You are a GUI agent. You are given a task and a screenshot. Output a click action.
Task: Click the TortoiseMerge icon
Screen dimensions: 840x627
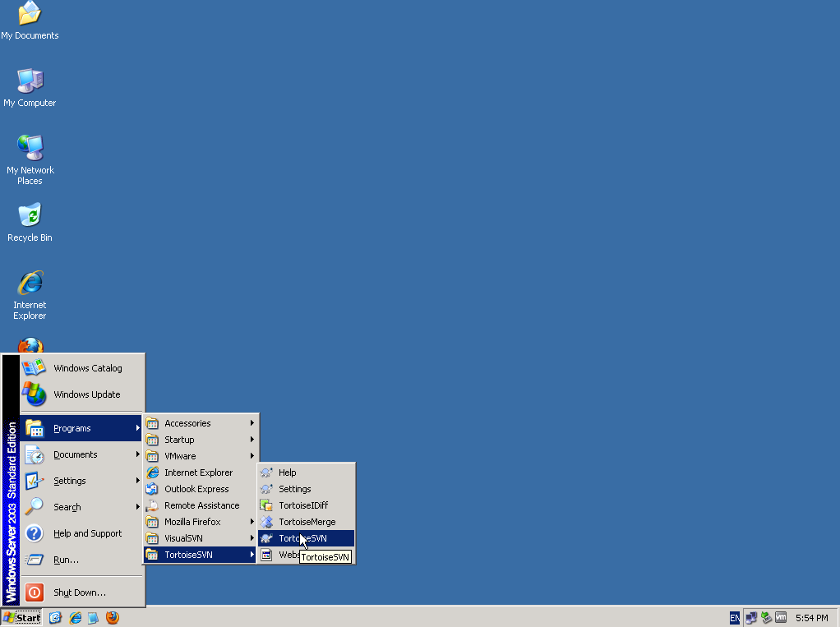coord(266,522)
